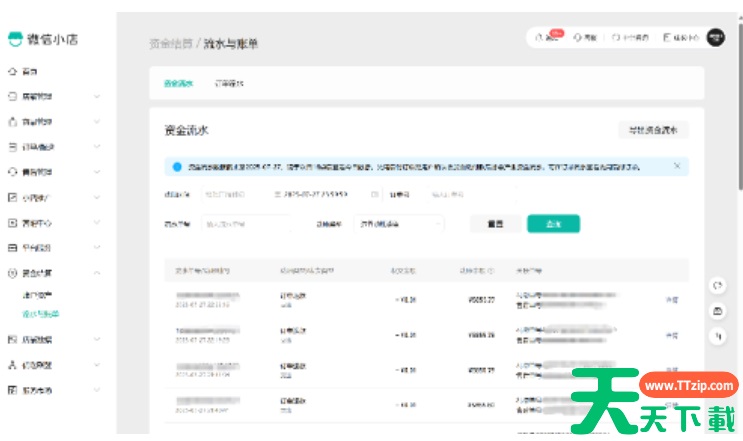Click the top floating icon on right edge
The width and height of the screenshot is (743, 441).
(x=717, y=285)
